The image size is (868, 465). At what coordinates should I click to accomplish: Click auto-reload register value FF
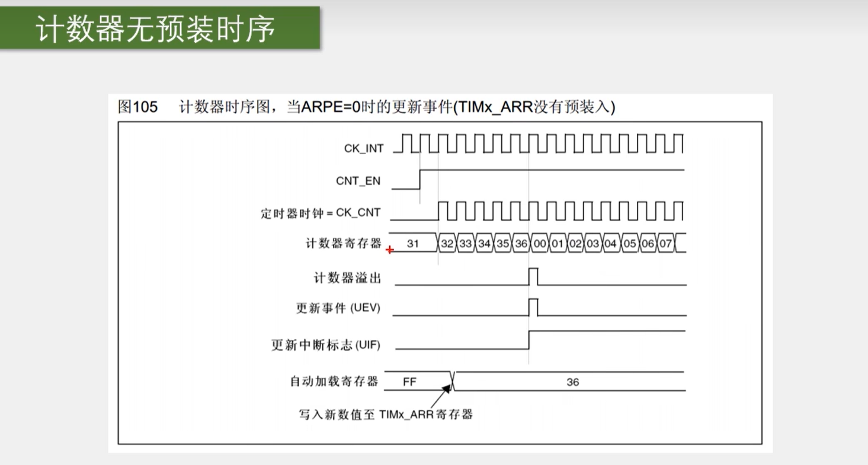(409, 382)
